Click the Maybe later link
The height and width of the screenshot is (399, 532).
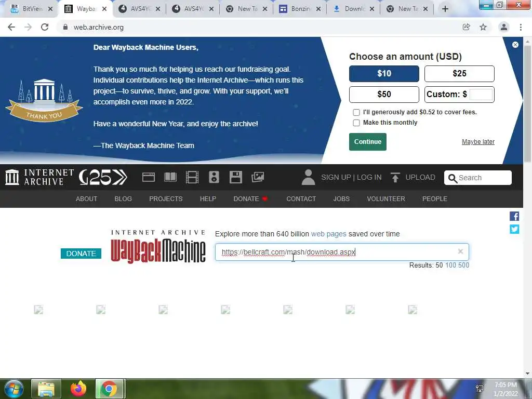tap(478, 142)
